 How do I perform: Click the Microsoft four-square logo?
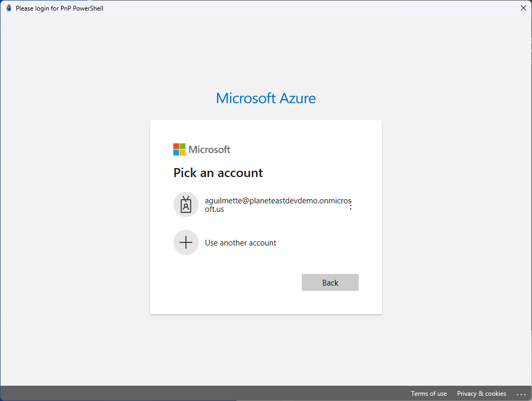[x=179, y=149]
